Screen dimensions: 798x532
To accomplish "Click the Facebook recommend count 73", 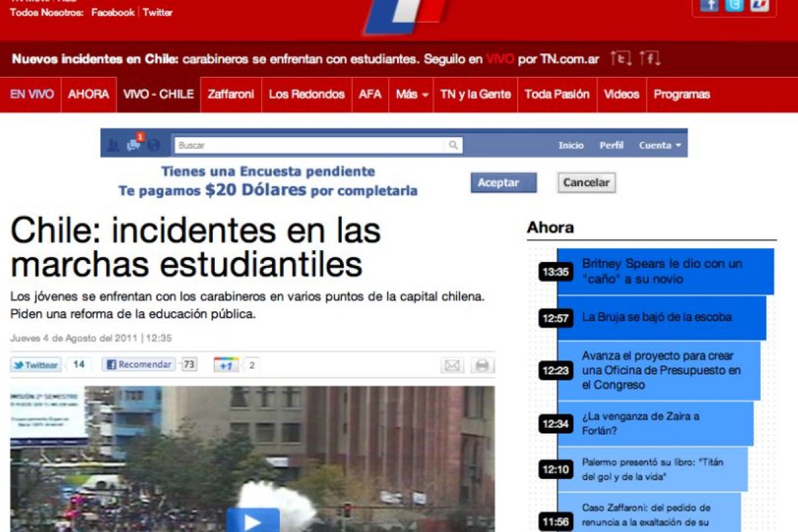I will point(189,364).
